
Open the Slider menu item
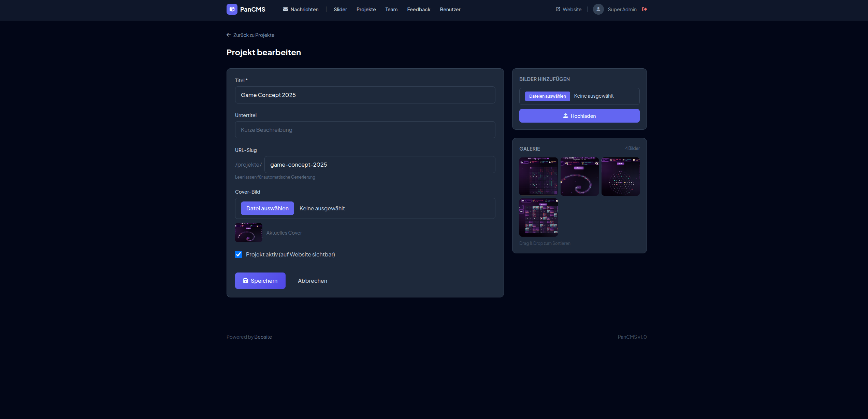(x=340, y=9)
